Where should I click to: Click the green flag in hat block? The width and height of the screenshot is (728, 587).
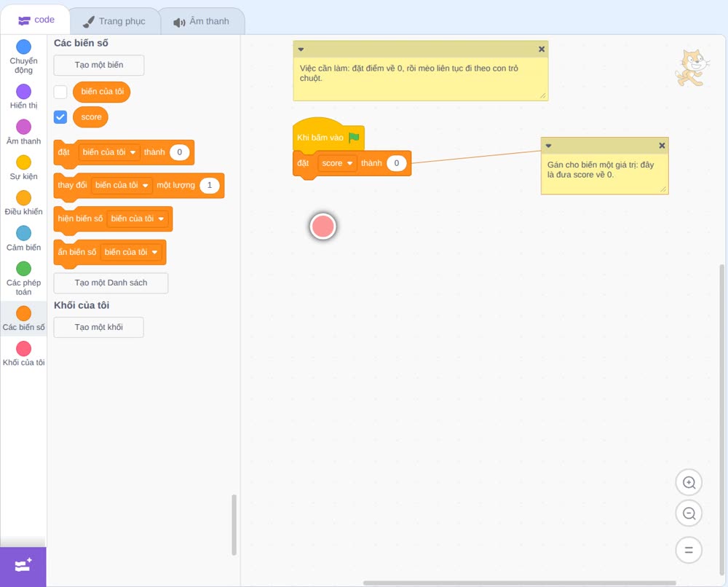click(x=355, y=138)
